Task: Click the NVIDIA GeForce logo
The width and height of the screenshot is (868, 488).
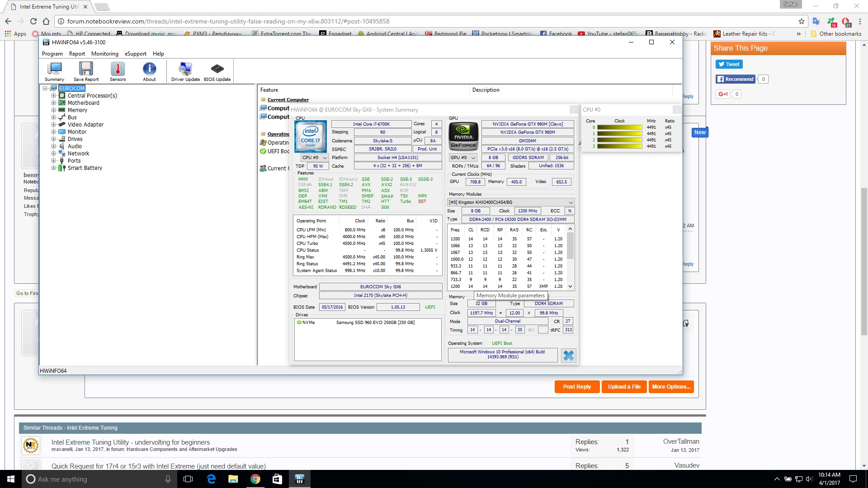Action: (463, 136)
